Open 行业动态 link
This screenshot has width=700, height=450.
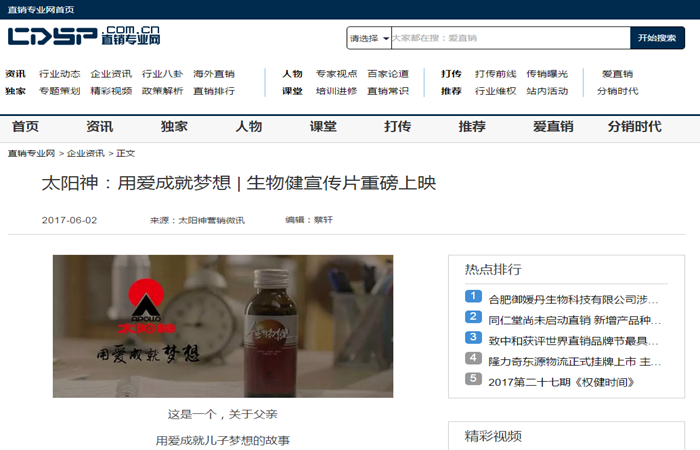[59, 74]
